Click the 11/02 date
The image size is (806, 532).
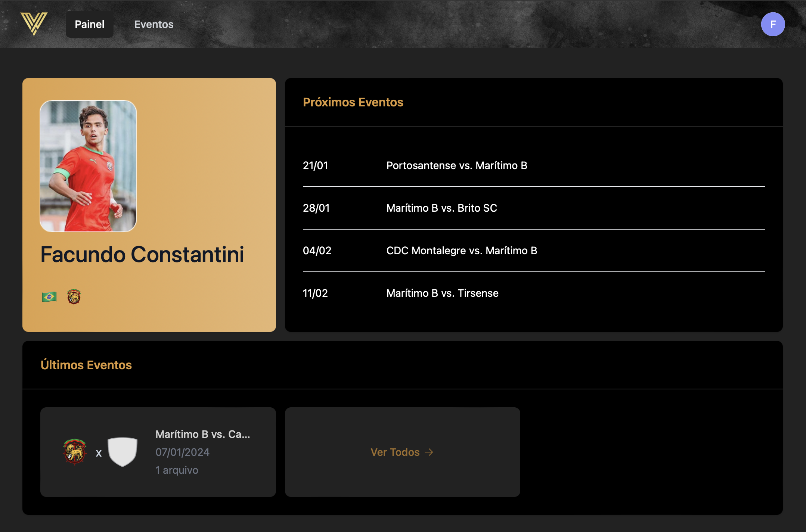click(315, 293)
